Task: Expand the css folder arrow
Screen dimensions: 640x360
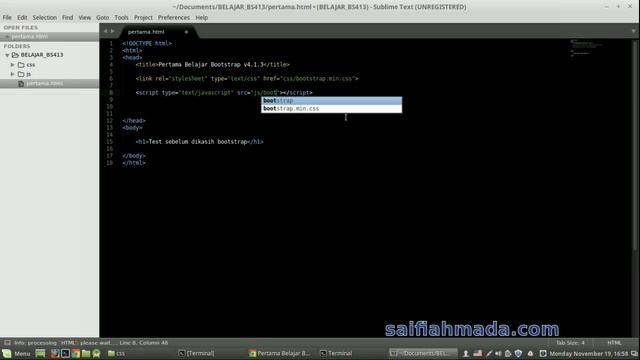Action: pyautogui.click(x=13, y=64)
